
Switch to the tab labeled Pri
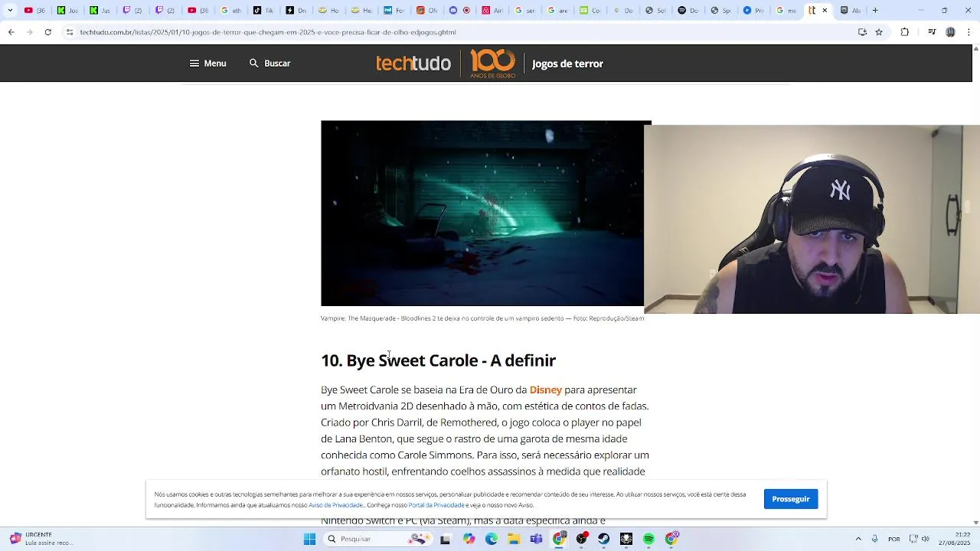[x=753, y=11]
